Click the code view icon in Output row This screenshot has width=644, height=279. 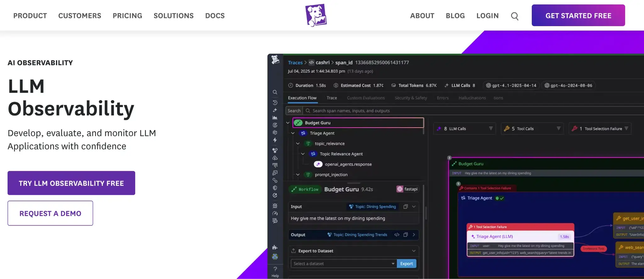(x=397, y=235)
